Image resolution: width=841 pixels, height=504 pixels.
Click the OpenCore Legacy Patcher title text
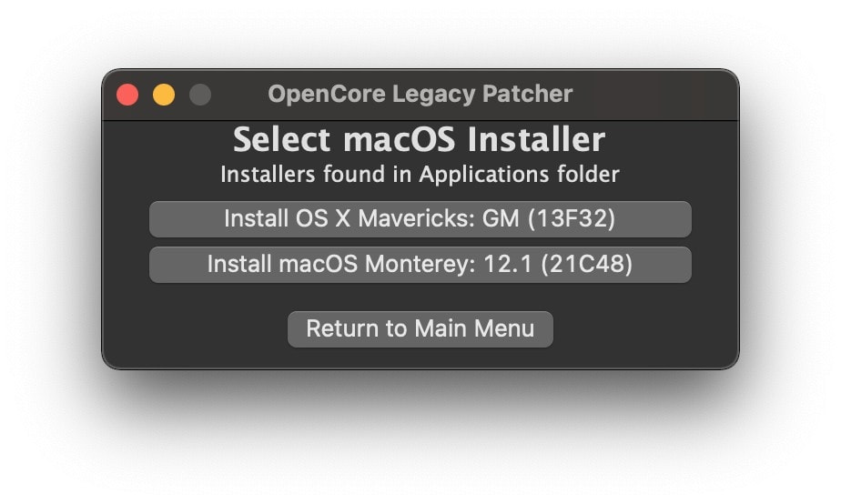pyautogui.click(x=420, y=94)
